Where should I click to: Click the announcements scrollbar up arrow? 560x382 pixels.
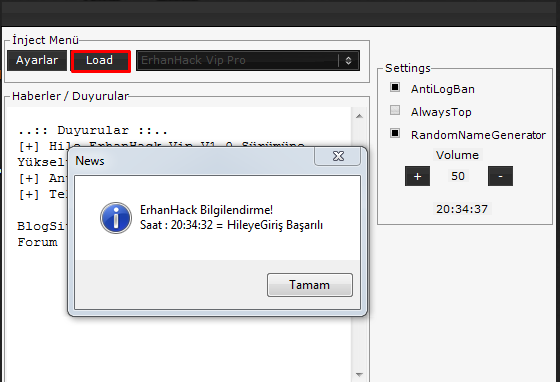click(359, 116)
